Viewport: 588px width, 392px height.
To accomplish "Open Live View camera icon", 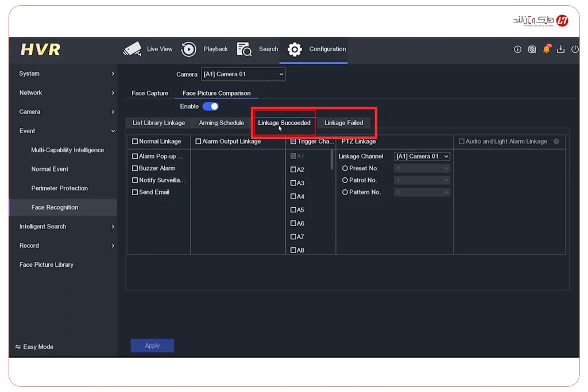I will (x=132, y=49).
